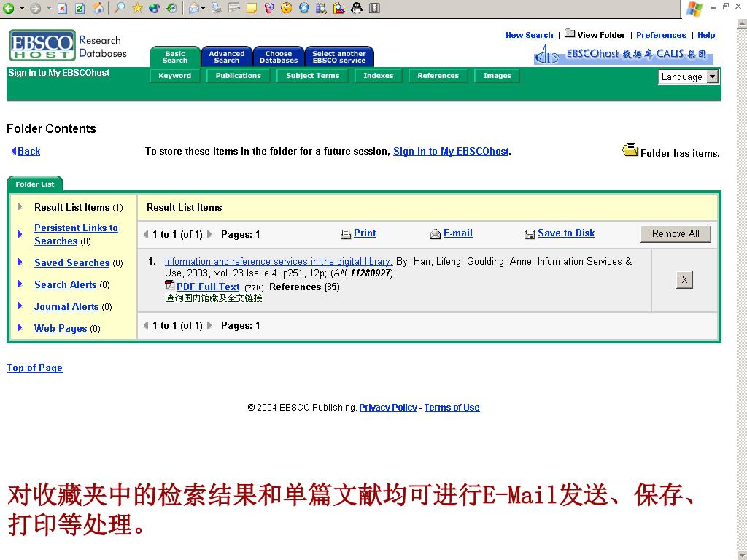The width and height of the screenshot is (747, 560).
Task: Click the Refresh page toolbar icon
Action: [x=80, y=8]
